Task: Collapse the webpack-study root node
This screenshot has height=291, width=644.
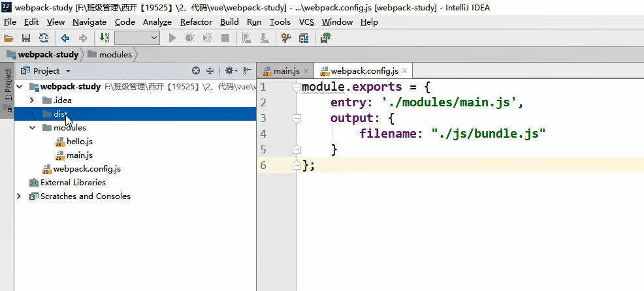Action: [20, 87]
